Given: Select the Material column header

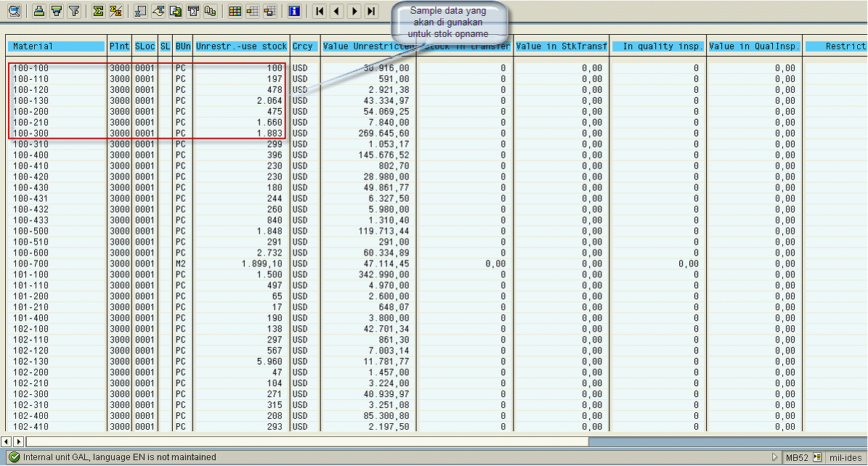Looking at the screenshot, I should (57, 46).
